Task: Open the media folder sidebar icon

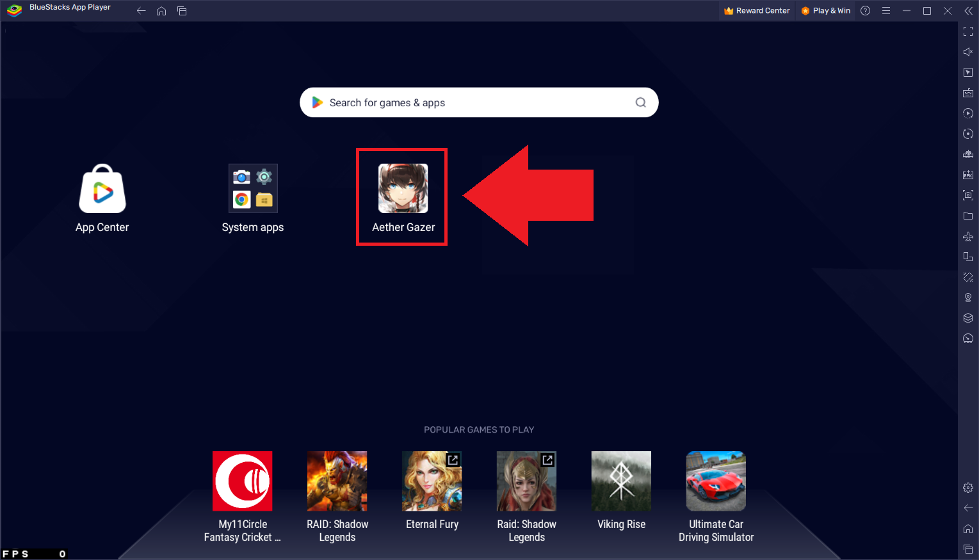Action: pos(968,216)
